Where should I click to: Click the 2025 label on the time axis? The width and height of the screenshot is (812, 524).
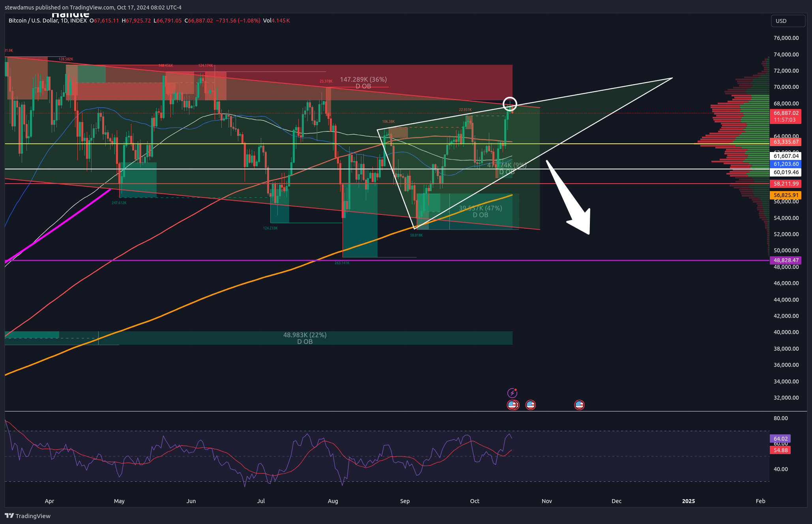[688, 501]
